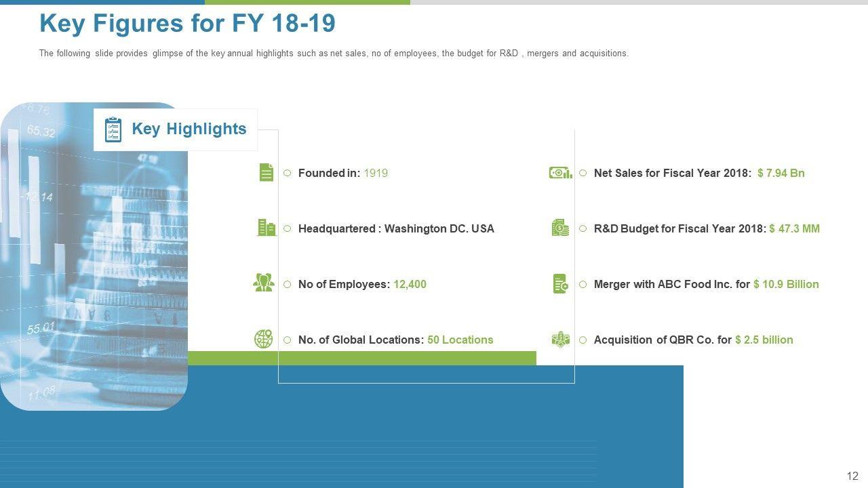Viewport: 868px width, 488px height.
Task: Click the bullet circle before No of Employees
Action: click(x=287, y=284)
